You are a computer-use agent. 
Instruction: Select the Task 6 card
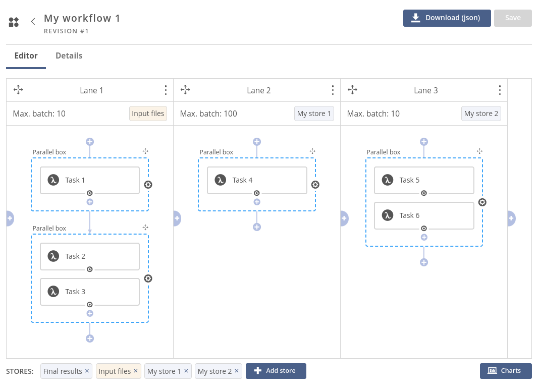click(424, 215)
